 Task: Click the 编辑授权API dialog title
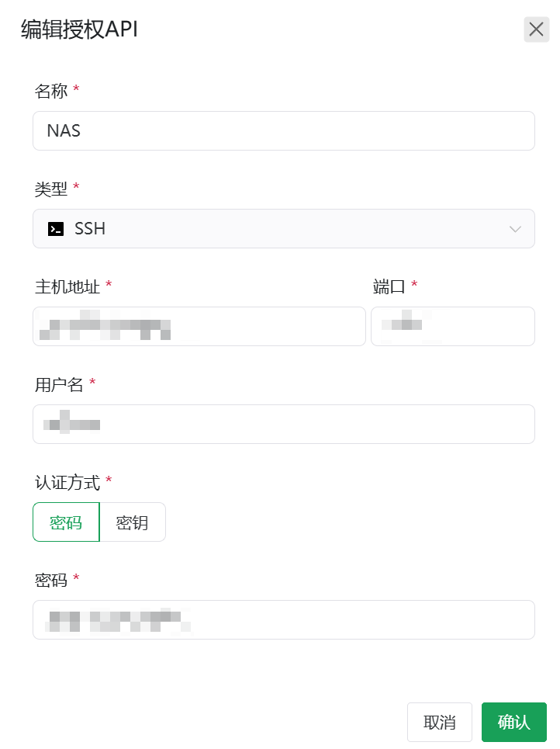79,29
